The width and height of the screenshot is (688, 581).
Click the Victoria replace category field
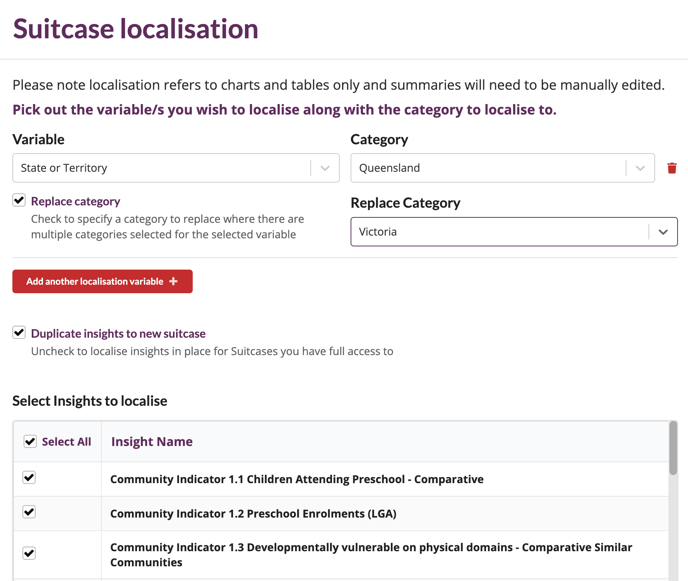tap(514, 232)
